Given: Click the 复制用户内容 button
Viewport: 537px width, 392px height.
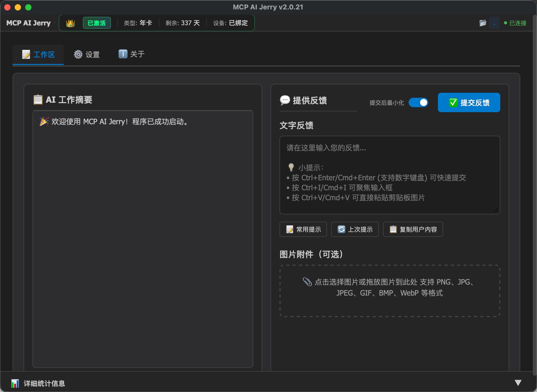Looking at the screenshot, I should [413, 230].
